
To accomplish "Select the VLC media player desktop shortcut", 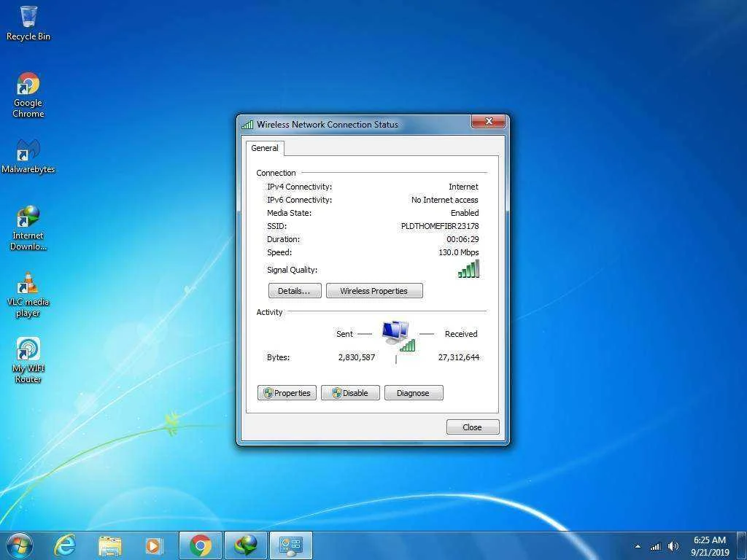I will pos(28,295).
